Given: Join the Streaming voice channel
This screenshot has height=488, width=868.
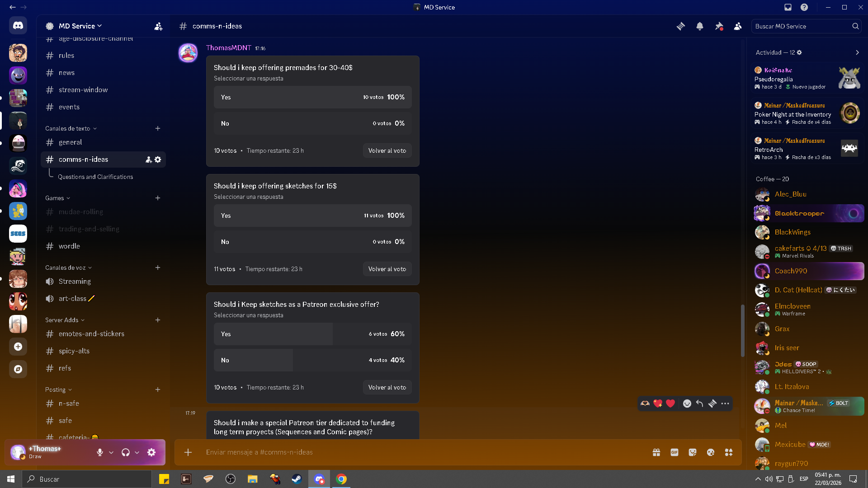Looking at the screenshot, I should [104, 282].
